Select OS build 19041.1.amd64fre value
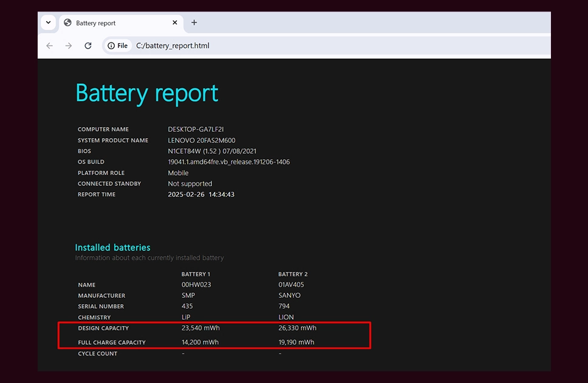Viewport: 588px width, 383px height. point(229,162)
